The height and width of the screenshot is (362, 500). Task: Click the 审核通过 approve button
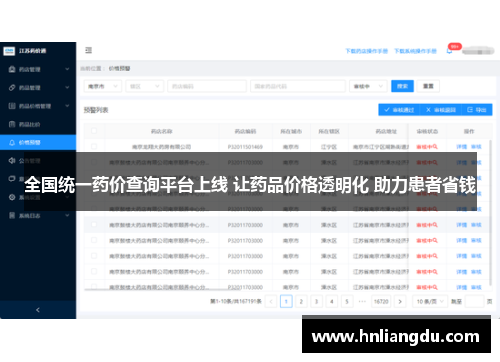[399, 110]
